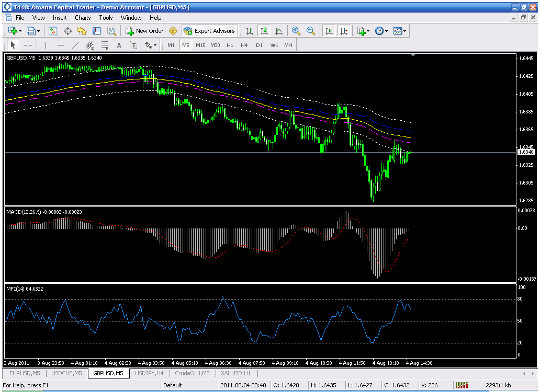
Task: Click the New Order button
Action: coord(144,31)
